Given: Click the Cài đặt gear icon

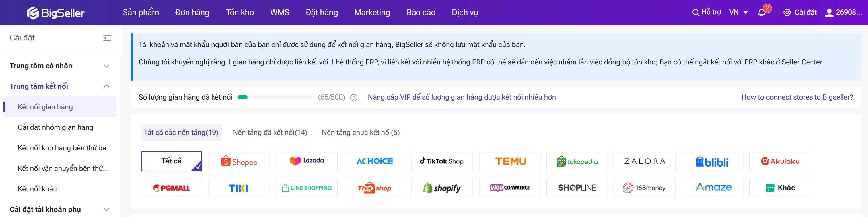Looking at the screenshot, I should click(787, 13).
